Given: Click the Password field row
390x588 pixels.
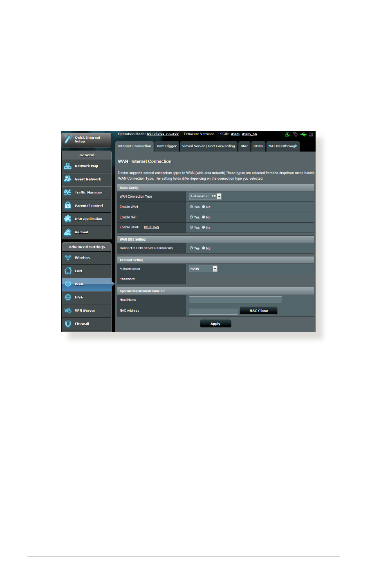Looking at the screenshot, I should [215, 279].
